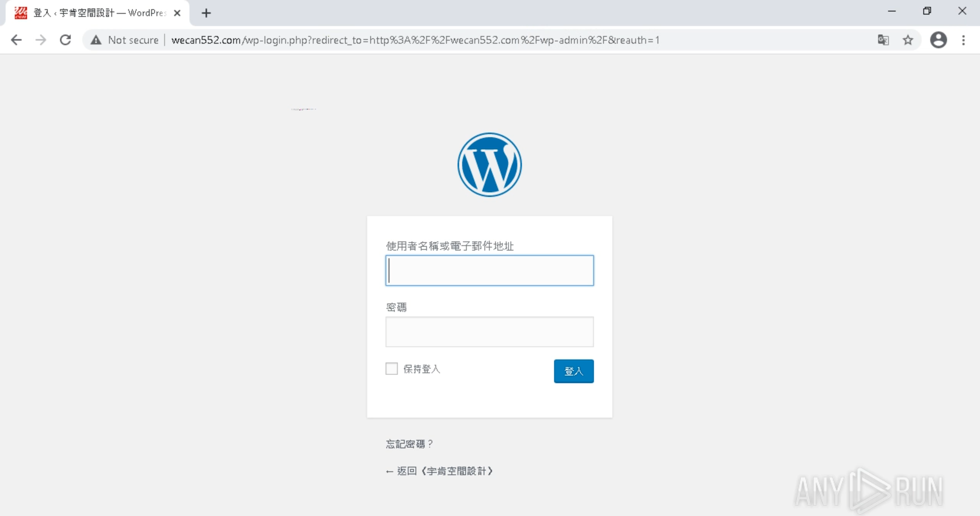Reload the page with the refresh icon

[x=65, y=40]
